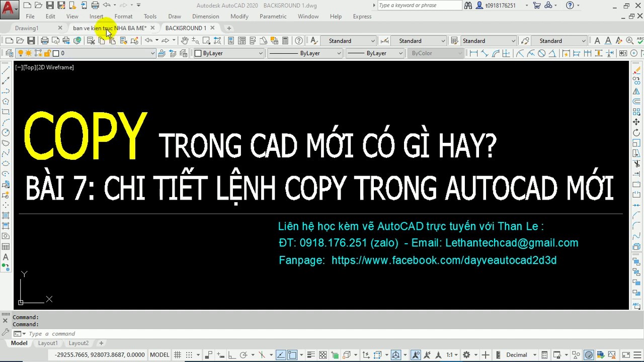Open Plot Preview in Standard toolbar

pos(55,41)
